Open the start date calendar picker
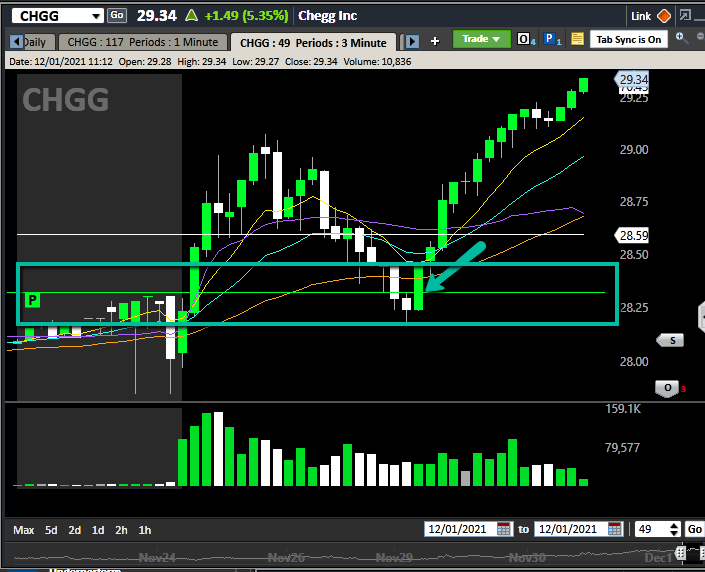 tap(504, 529)
